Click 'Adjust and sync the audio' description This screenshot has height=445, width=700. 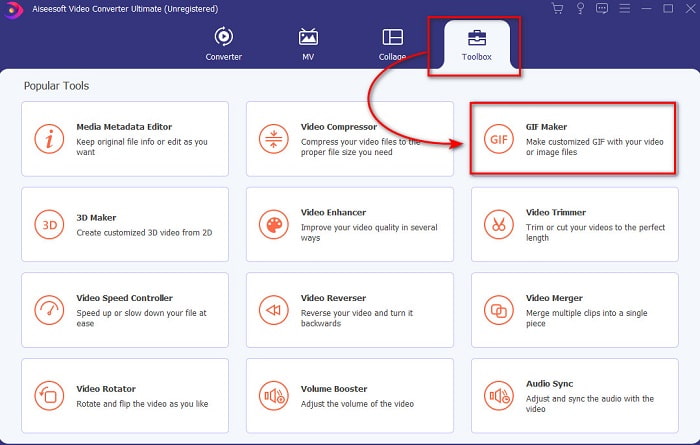click(x=590, y=403)
